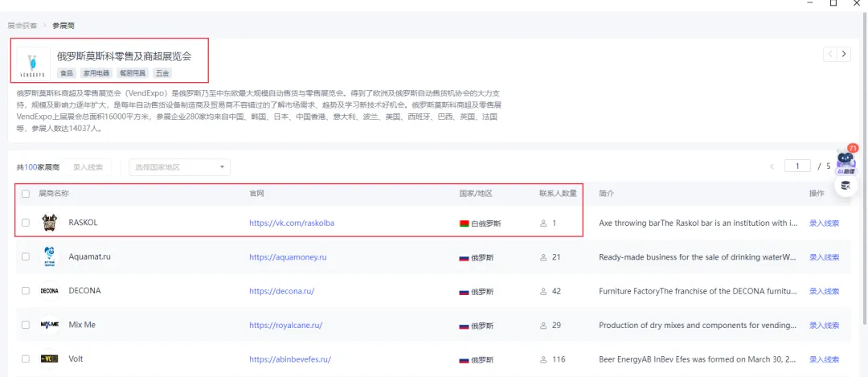Image resolution: width=868 pixels, height=377 pixels.
Task: Click the 联系人数量 column header
Action: (x=558, y=194)
